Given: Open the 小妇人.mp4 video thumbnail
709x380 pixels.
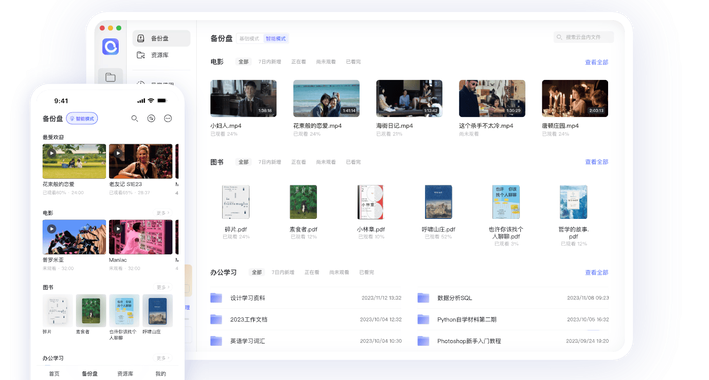Looking at the screenshot, I should [243, 99].
